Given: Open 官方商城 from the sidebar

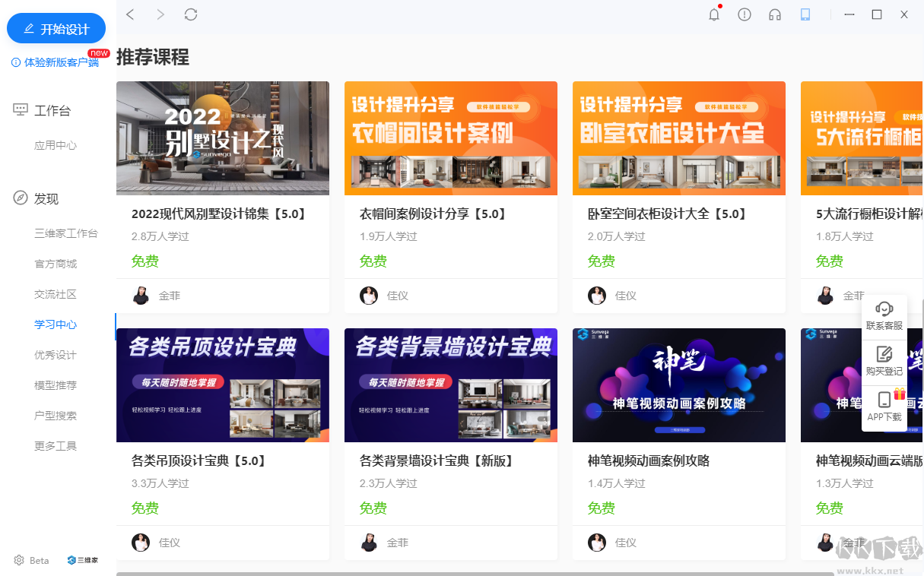Looking at the screenshot, I should [56, 264].
